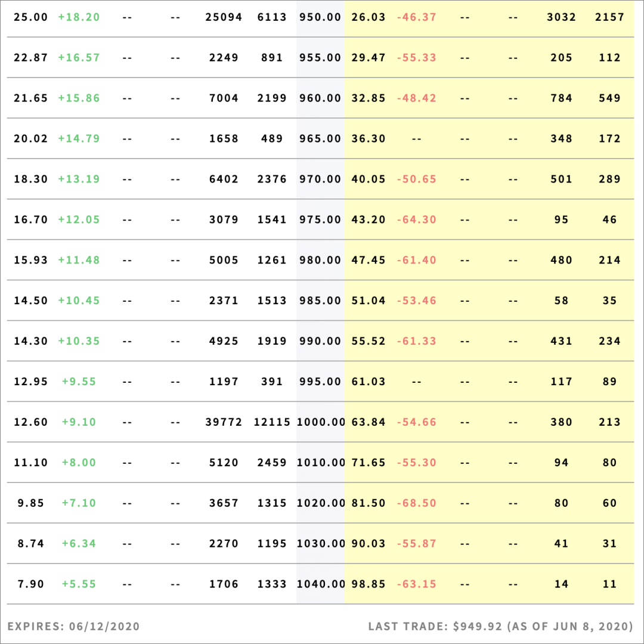Viewport: 644px width, 644px height.
Task: Click the 950.00 strike price cell
Action: (320, 17)
